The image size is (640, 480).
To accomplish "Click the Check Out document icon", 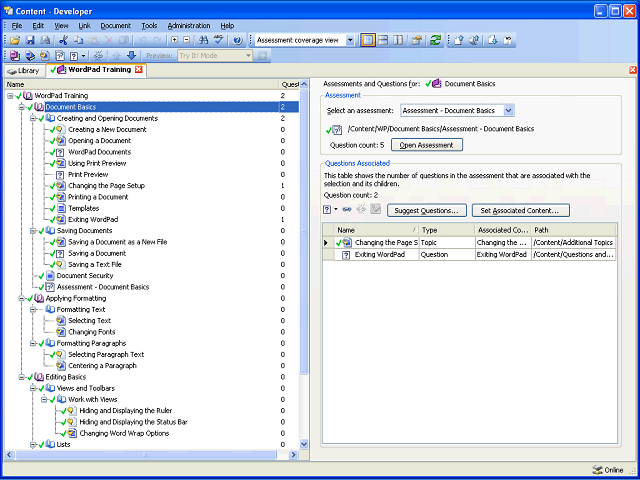I will [492, 40].
